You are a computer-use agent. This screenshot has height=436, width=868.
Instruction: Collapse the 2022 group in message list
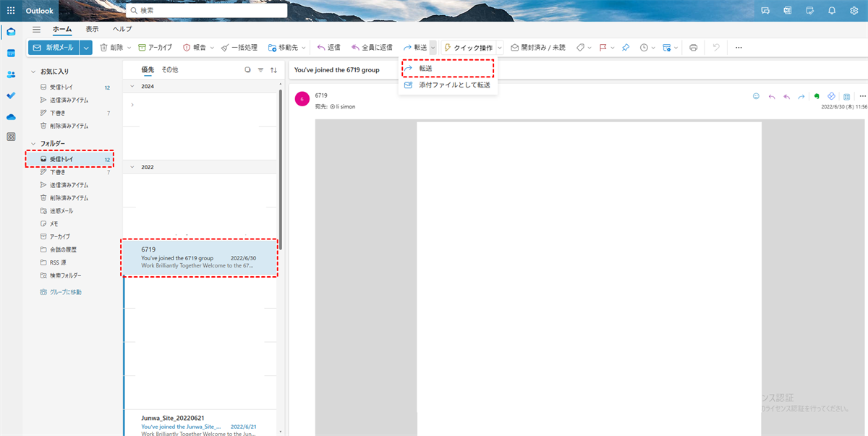coord(132,167)
